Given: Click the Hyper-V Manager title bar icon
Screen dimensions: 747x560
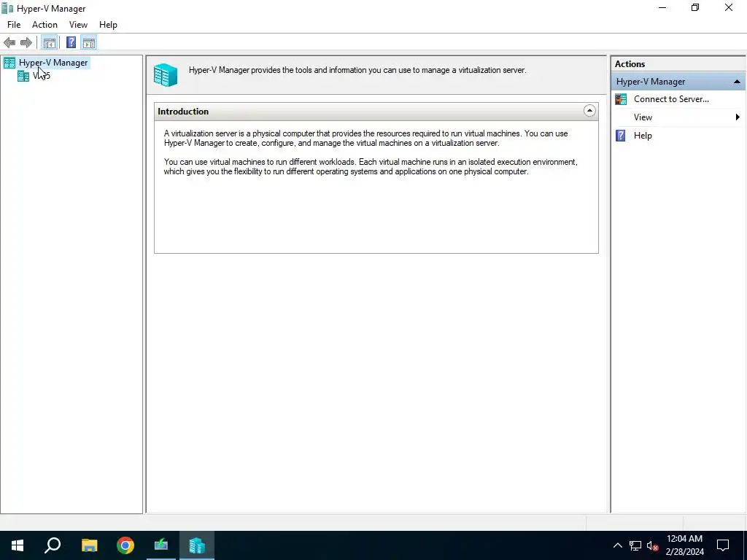Looking at the screenshot, I should point(7,8).
